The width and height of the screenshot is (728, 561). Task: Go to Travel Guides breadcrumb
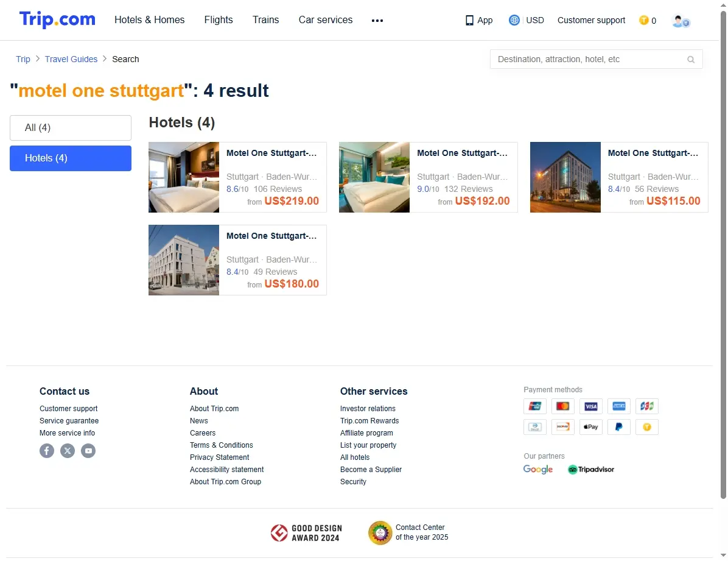click(x=71, y=59)
